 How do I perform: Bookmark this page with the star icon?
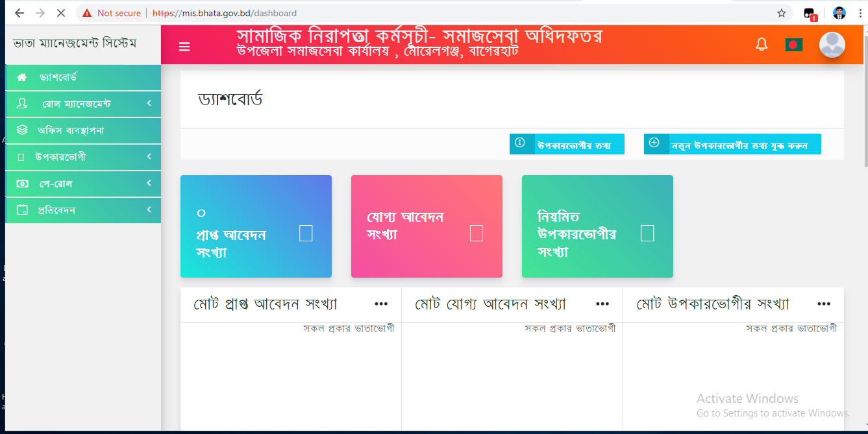[782, 13]
